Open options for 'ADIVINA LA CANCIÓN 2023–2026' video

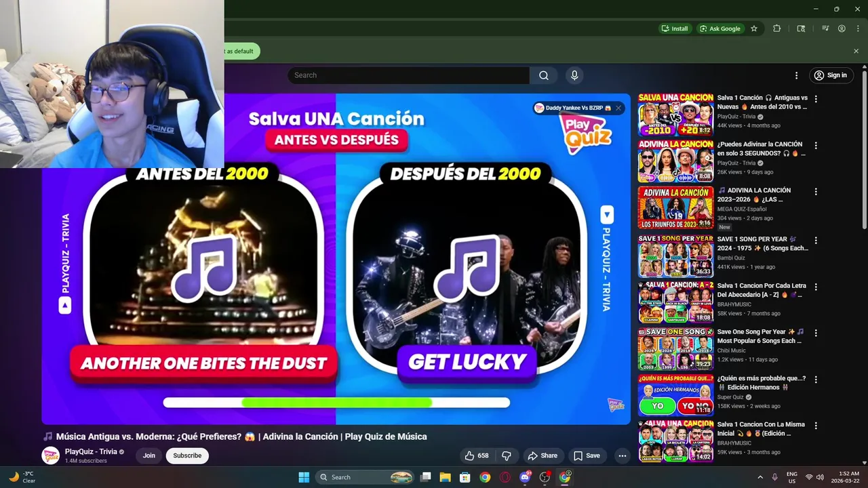(816, 192)
